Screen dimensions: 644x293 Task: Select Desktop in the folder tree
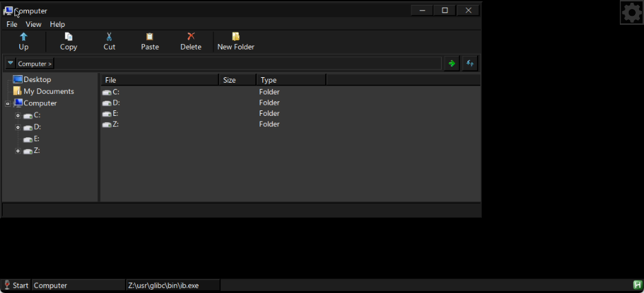37,80
